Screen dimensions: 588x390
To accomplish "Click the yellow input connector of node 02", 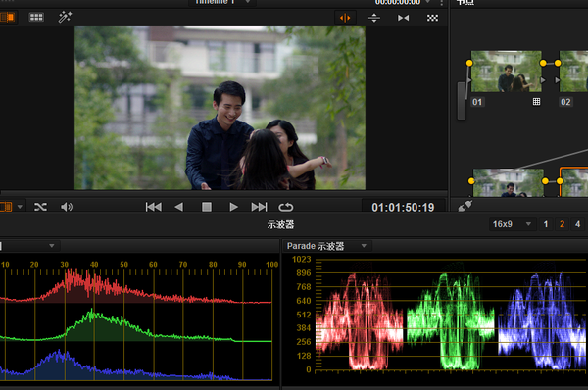I will click(x=558, y=63).
